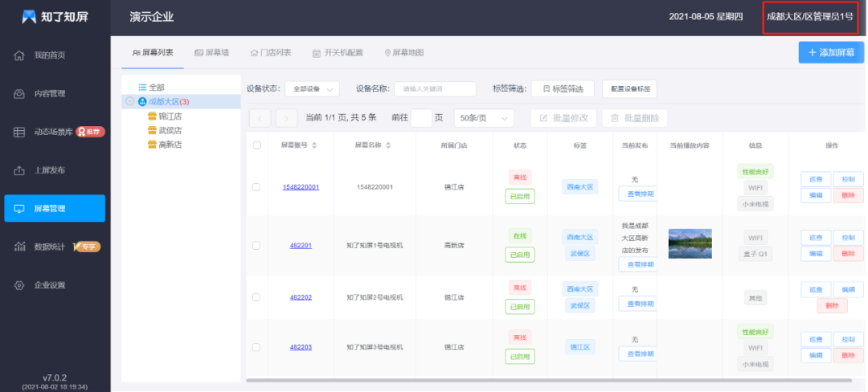
Task: Sort by 屏幕名称 column arrows
Action: [388, 145]
